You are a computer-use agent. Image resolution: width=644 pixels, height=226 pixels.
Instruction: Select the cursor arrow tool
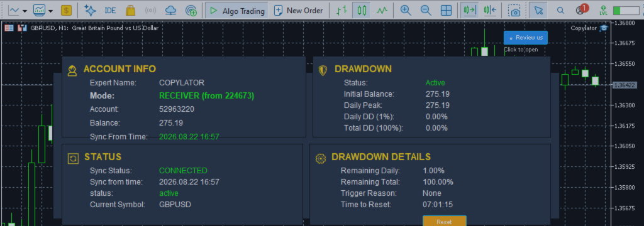coord(538,10)
